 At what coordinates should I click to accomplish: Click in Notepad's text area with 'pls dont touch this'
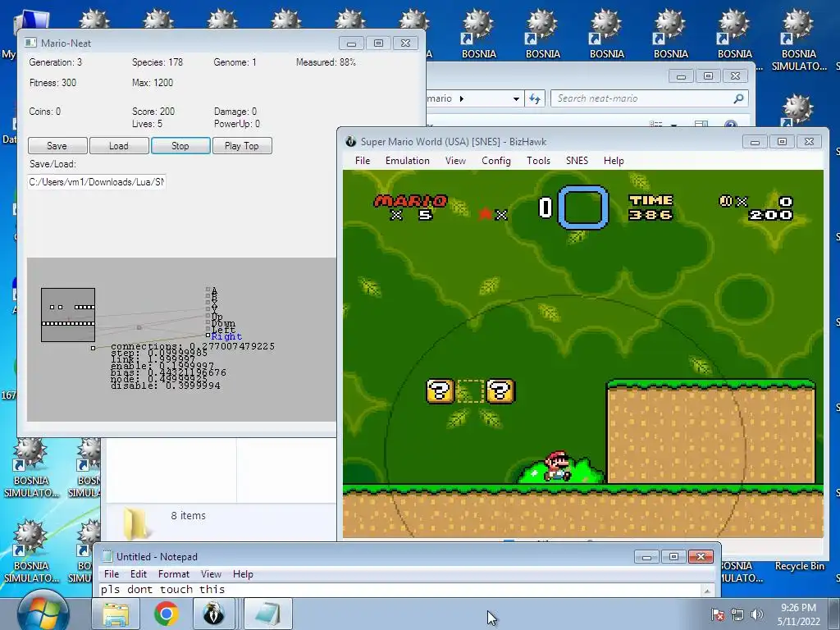tap(399, 590)
